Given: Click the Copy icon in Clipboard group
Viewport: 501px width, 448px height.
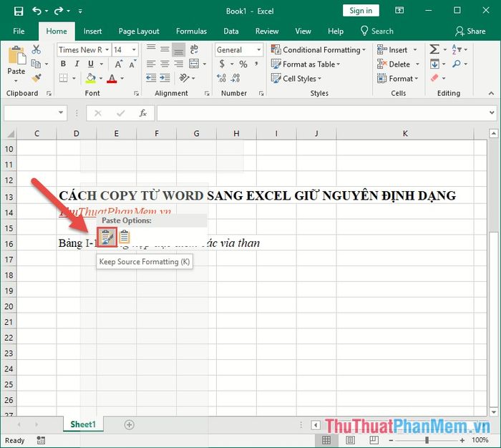Looking at the screenshot, I should click(x=36, y=64).
